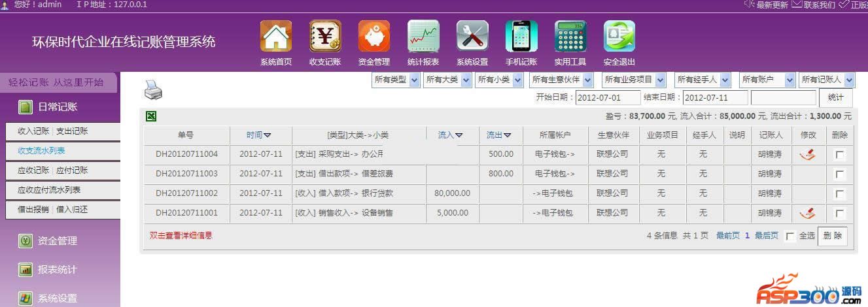Open the 统计报表 chart icon
Viewport: 868px width, 307px height.
423,36
